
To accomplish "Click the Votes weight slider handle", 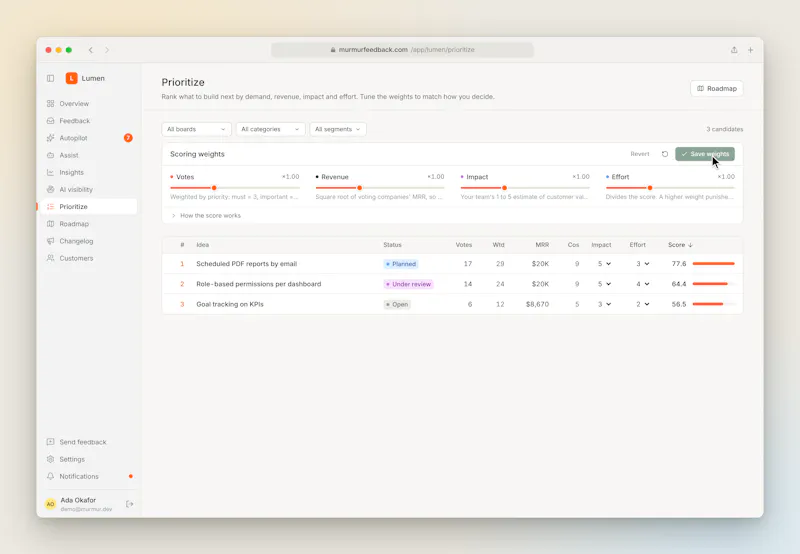I will tap(214, 188).
